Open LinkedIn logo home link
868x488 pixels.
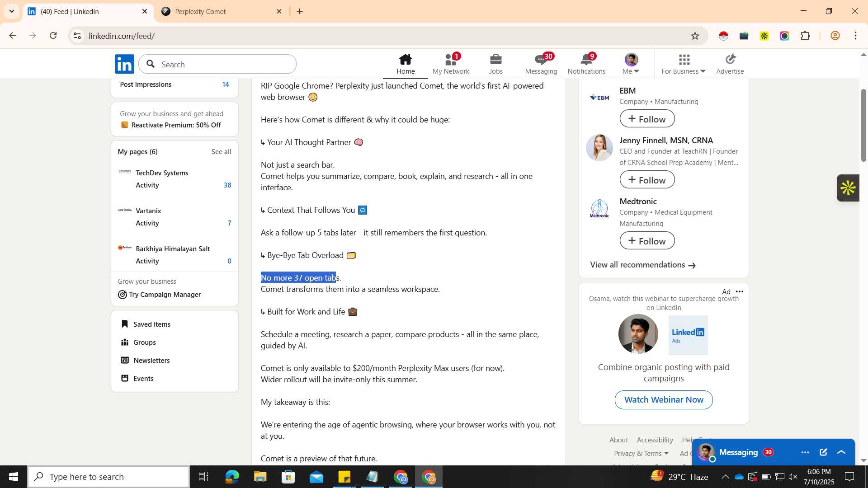pyautogui.click(x=124, y=64)
